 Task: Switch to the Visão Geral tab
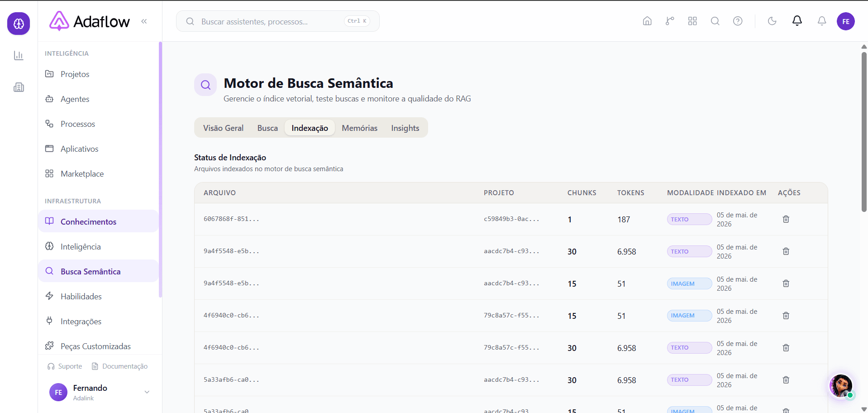pyautogui.click(x=223, y=128)
